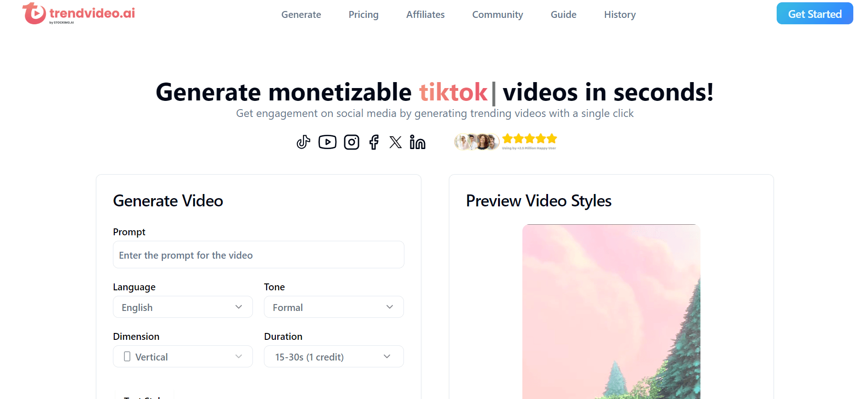Click the Tone field label
The image size is (868, 399).
pyautogui.click(x=274, y=287)
